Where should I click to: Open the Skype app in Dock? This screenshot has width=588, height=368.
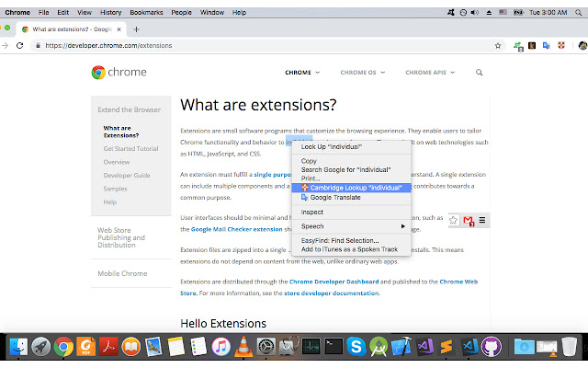coord(355,346)
